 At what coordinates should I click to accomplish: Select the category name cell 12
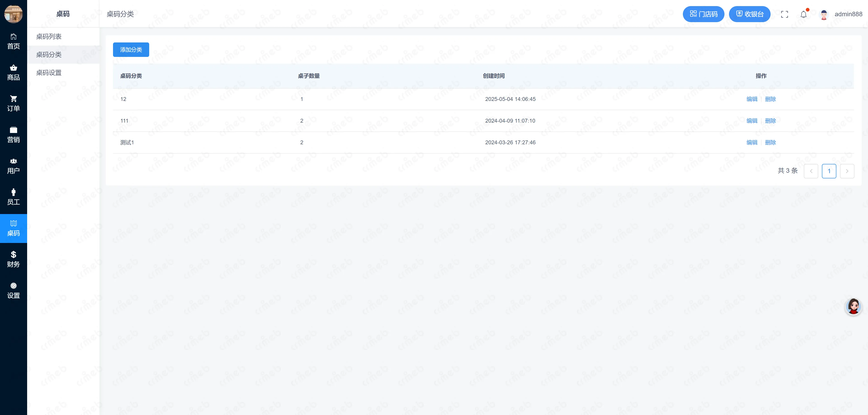coord(123,99)
